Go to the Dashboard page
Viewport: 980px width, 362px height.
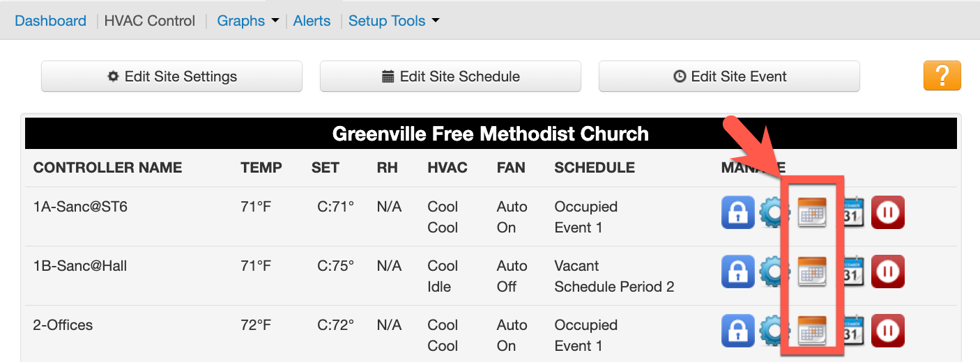coord(50,21)
